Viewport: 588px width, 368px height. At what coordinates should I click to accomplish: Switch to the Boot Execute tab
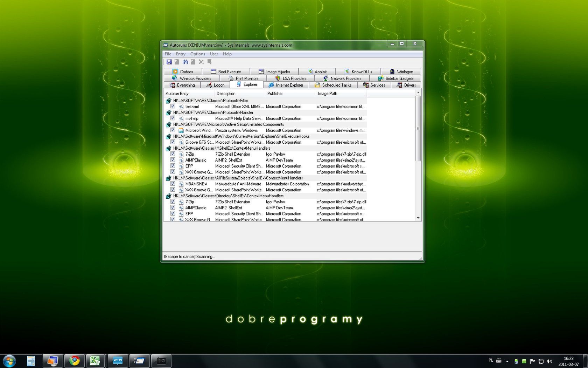(226, 71)
